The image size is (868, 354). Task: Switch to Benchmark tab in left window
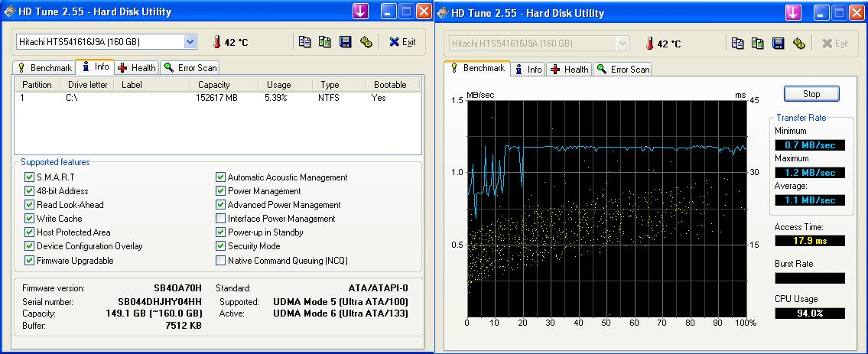click(x=44, y=68)
